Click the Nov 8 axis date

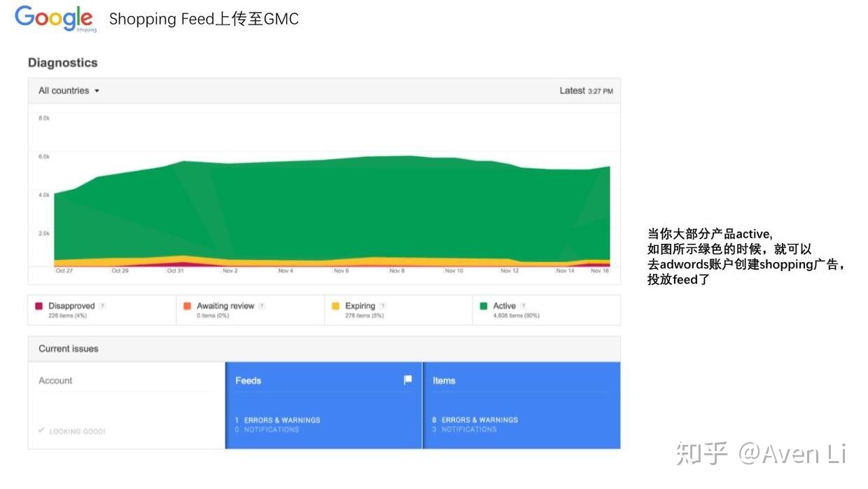397,270
